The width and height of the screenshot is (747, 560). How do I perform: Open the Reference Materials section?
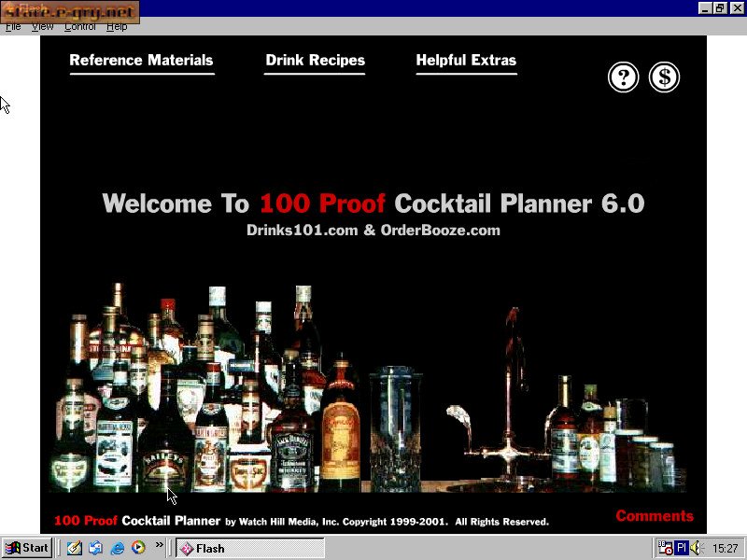[x=141, y=60]
